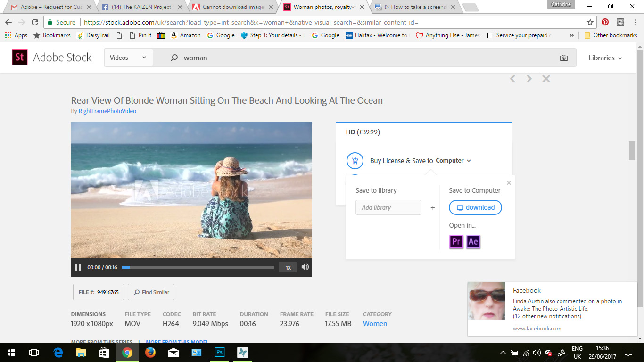Open Premiere Pro via the Pr icon
644x362 pixels.
point(456,242)
